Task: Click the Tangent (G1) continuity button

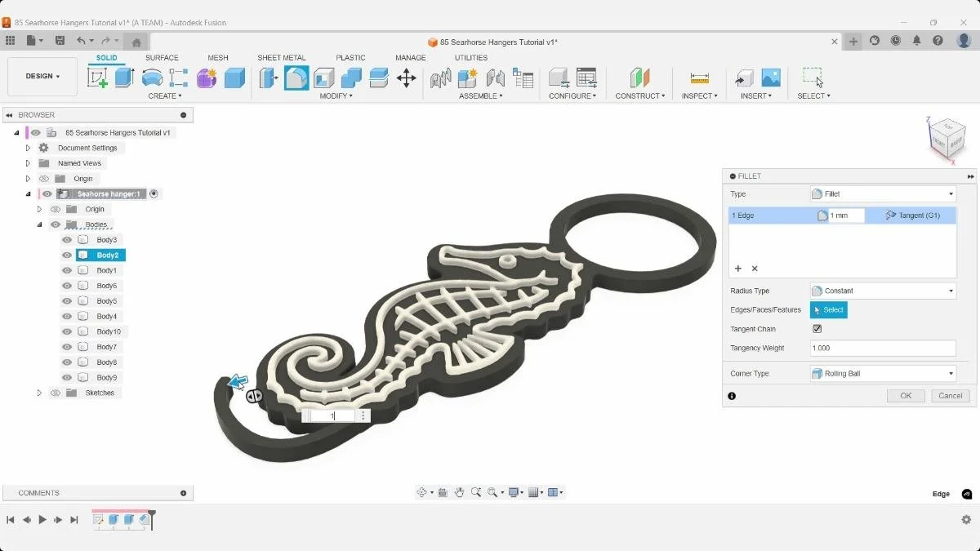Action: point(913,216)
